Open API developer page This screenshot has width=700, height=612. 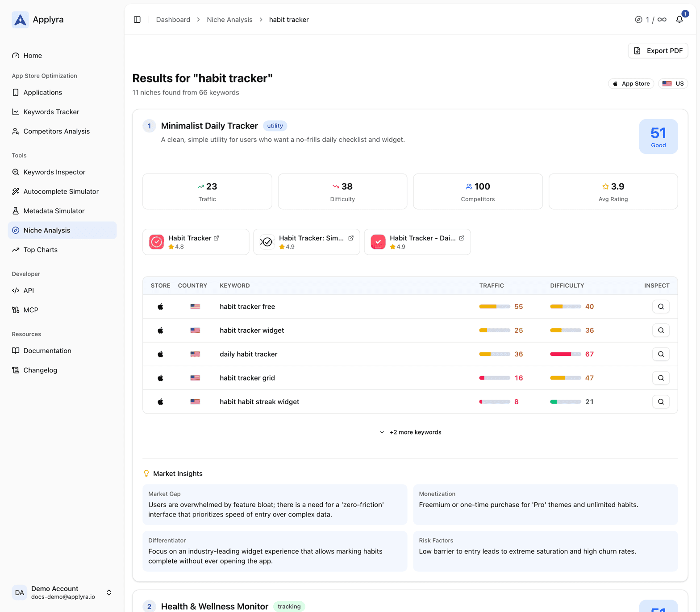pyautogui.click(x=62, y=290)
